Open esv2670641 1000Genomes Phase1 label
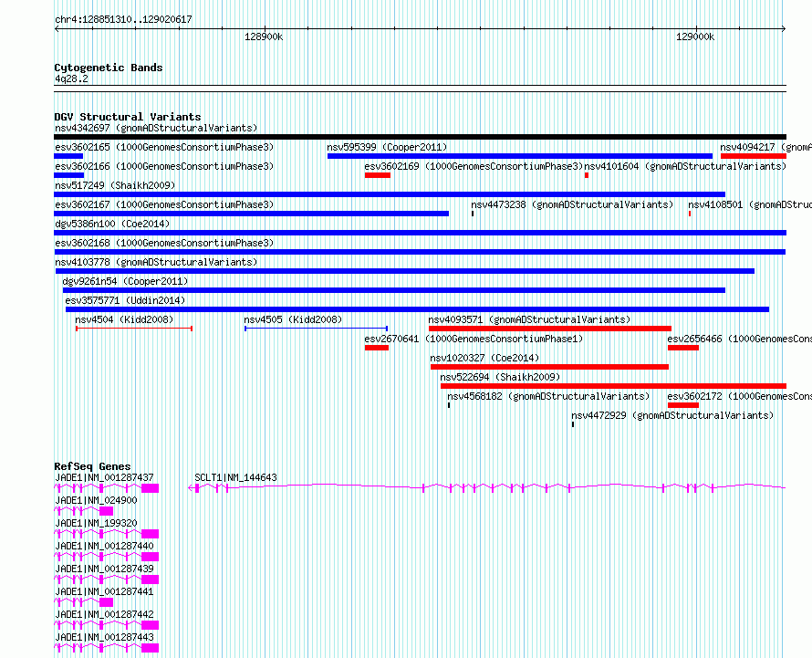 pos(474,339)
